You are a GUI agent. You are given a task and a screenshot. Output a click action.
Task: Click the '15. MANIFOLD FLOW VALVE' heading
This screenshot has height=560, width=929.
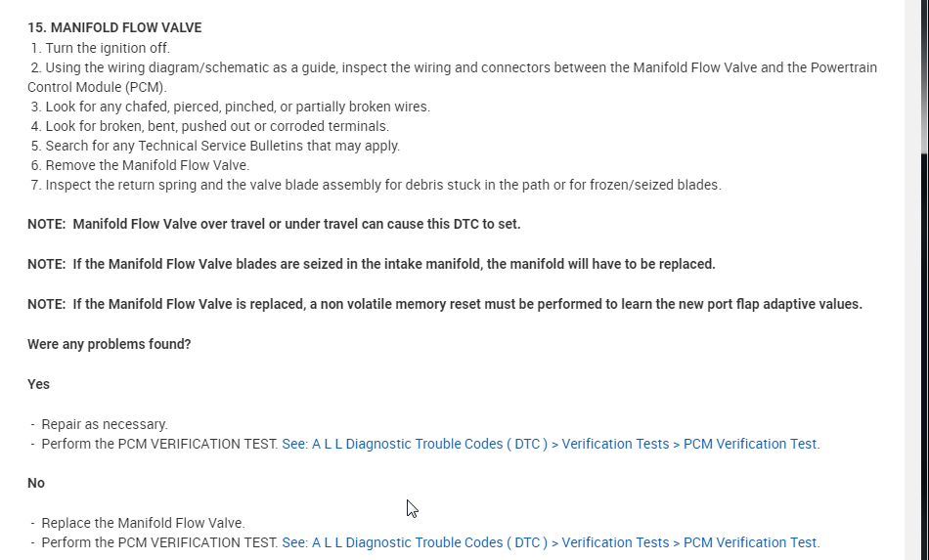pos(114,27)
